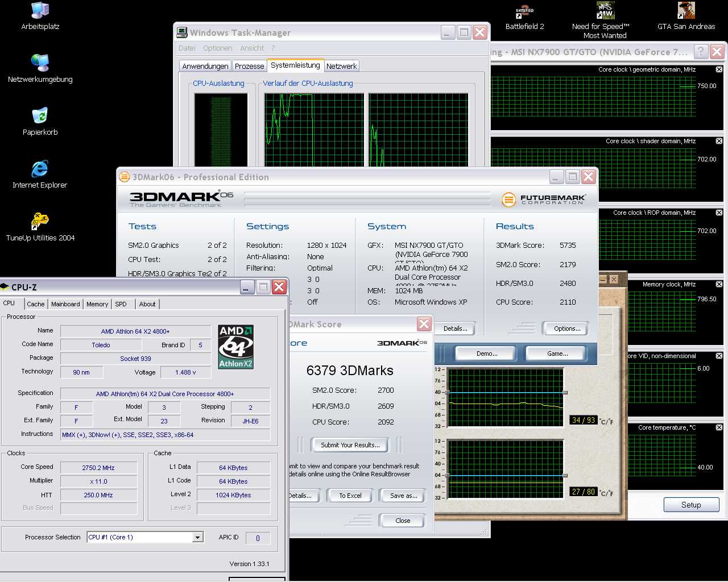Viewport: 728px width, 582px height.
Task: Close the Core clock ROP domain graph
Action: tap(719, 213)
